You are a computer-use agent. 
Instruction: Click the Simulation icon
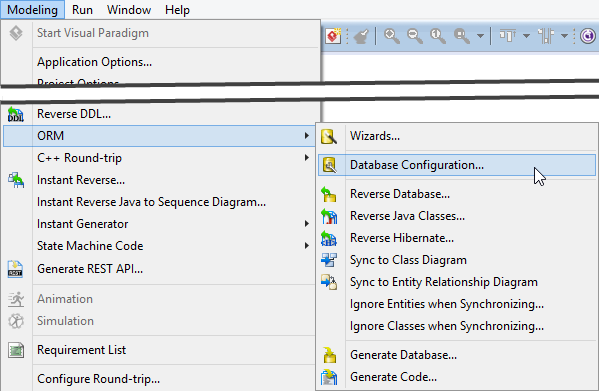(16, 321)
